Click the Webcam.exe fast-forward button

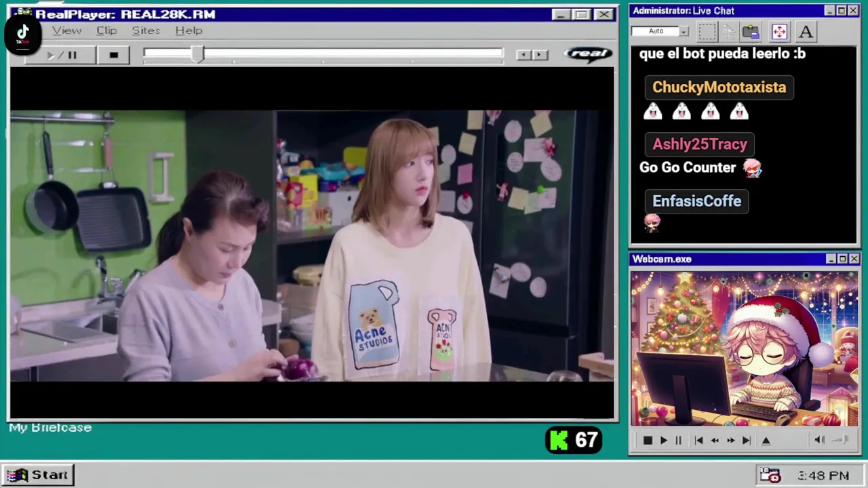730,441
